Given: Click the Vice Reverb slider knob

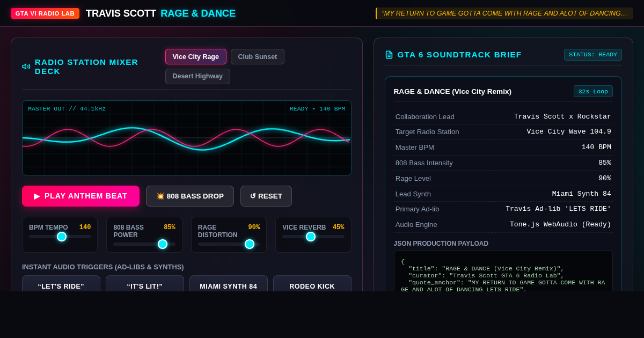Looking at the screenshot, I should (311, 237).
